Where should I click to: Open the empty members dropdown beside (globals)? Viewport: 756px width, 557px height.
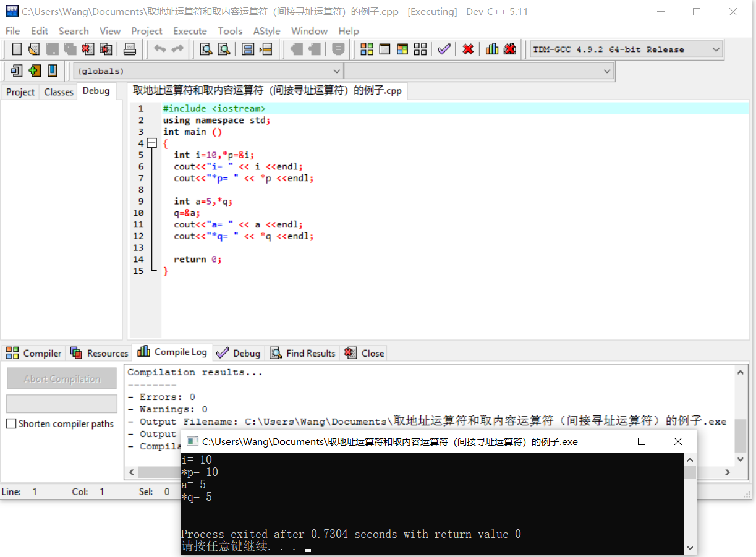coord(479,71)
